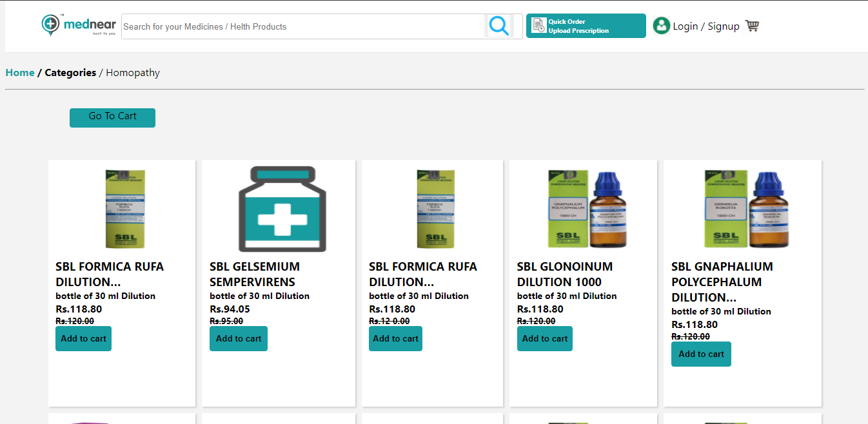Open SBL Glonoinum Dilution product image
The width and height of the screenshot is (868, 424).
(x=586, y=209)
